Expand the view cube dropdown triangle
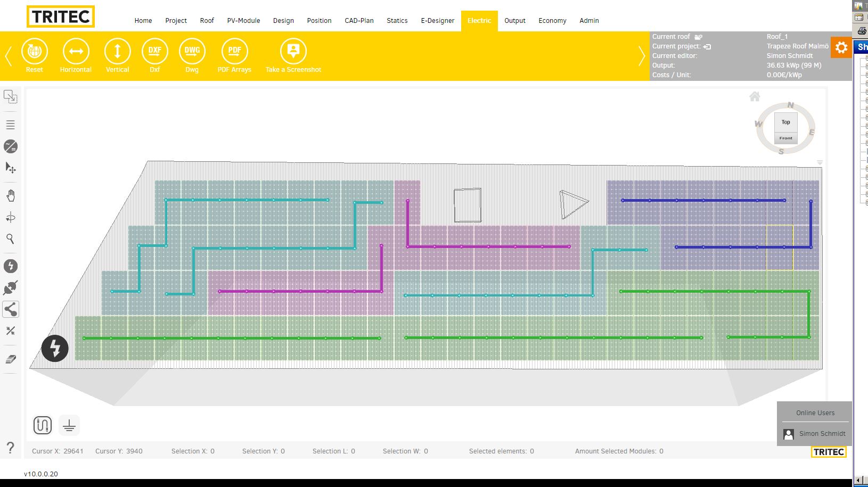The height and width of the screenshot is (487, 868). coord(820,162)
